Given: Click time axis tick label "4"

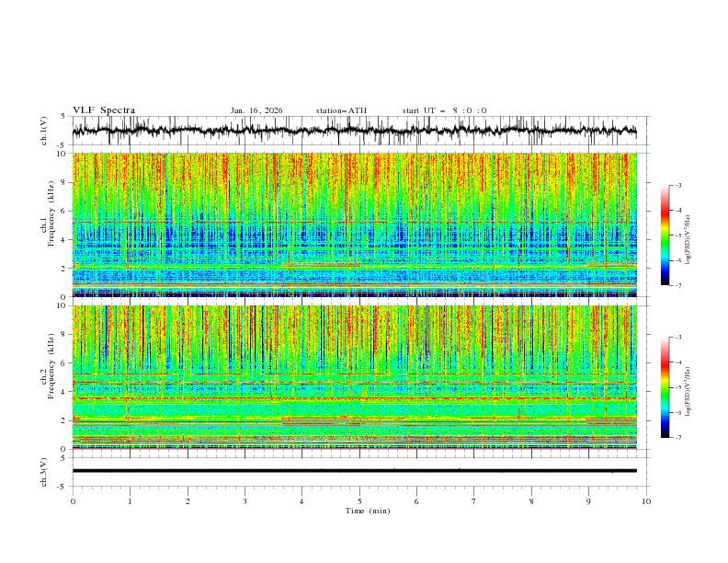Looking at the screenshot, I should (x=301, y=501).
